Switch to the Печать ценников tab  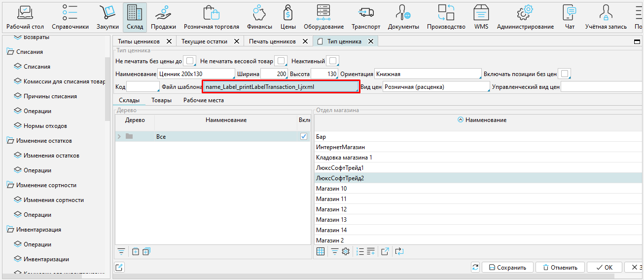pos(272,41)
